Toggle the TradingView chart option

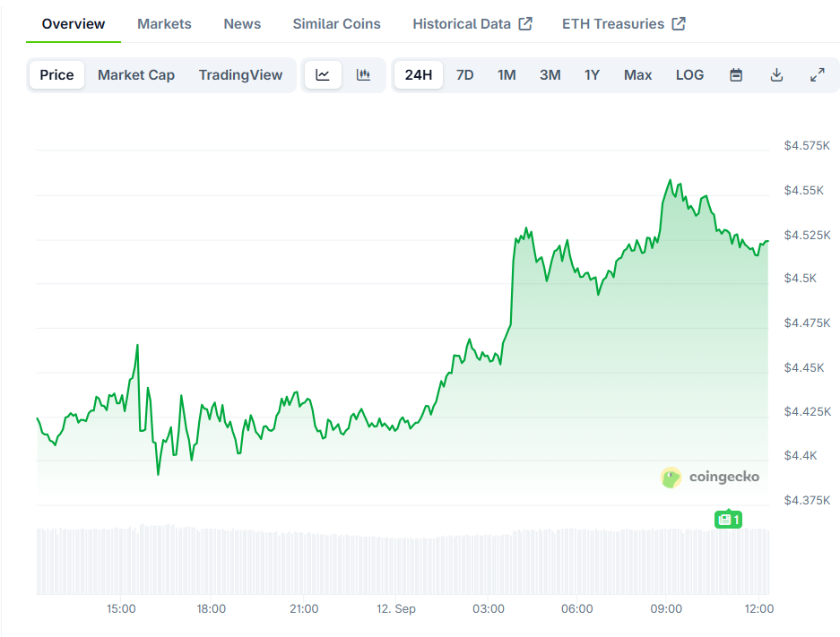[x=240, y=74]
